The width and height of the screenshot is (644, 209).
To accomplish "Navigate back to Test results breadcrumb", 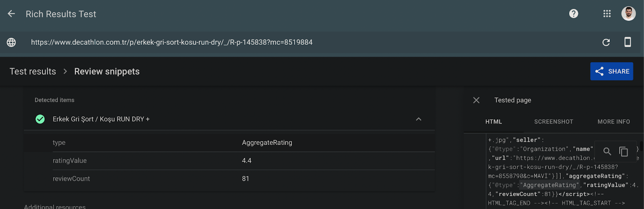I will click(x=33, y=71).
